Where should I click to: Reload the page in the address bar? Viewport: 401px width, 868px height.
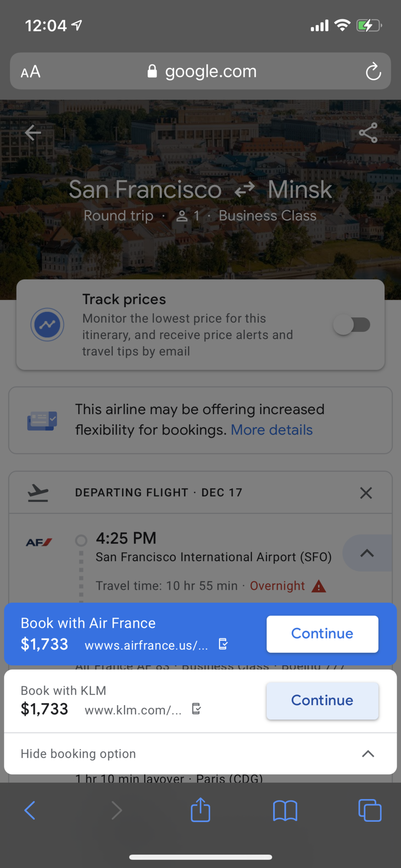[373, 71]
